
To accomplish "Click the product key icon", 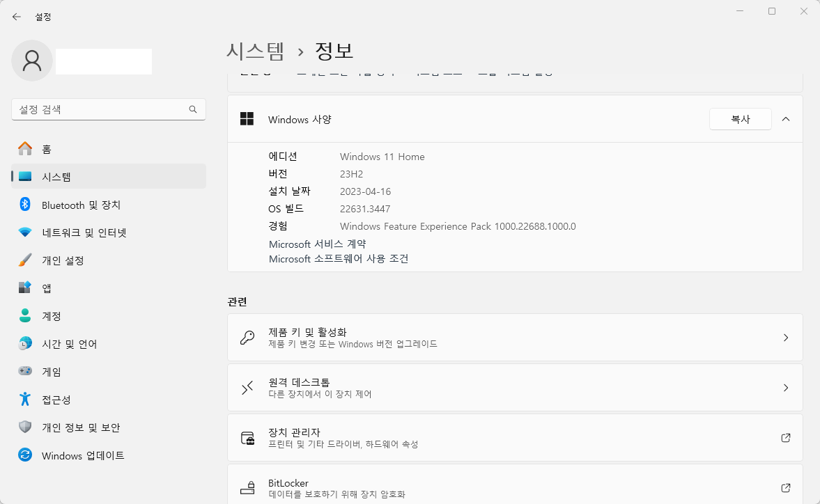I will pos(247,338).
